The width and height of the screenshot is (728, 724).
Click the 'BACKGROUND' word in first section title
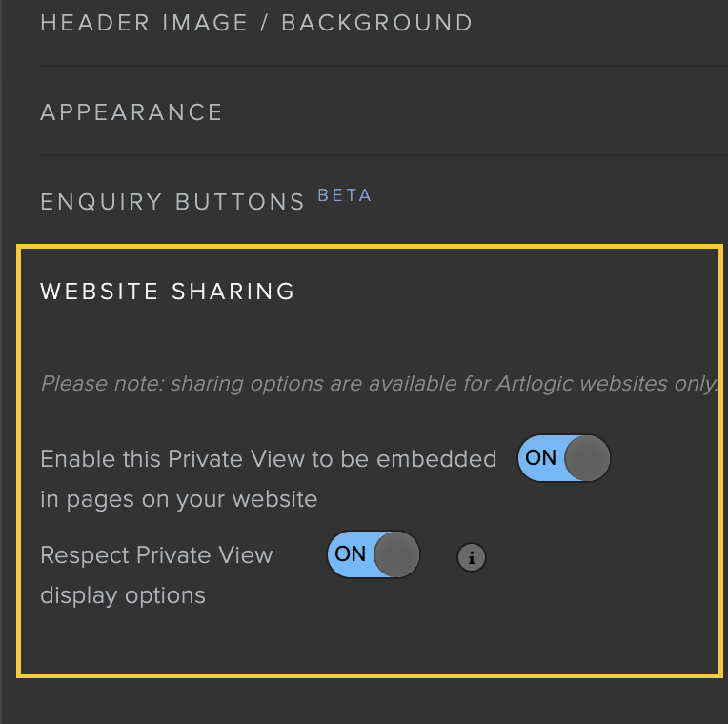(x=377, y=23)
